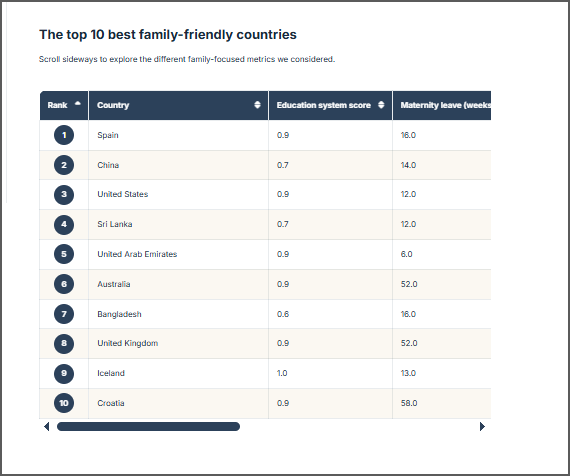The height and width of the screenshot is (476, 570).
Task: Click the horizontal scrollbar thumb
Action: (x=148, y=427)
